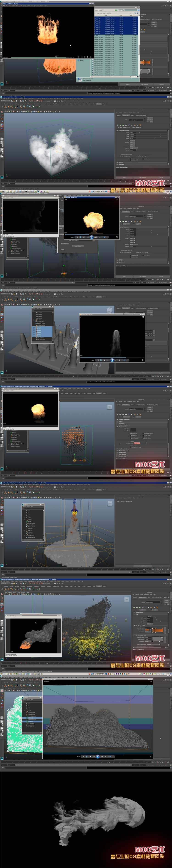Open Display menu in pillars scene Outliner

[x=33, y=309]
